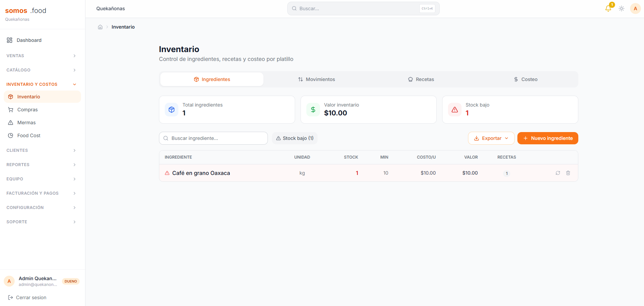Click the refresh icon on the Café row
Image resolution: width=644 pixels, height=306 pixels.
558,173
